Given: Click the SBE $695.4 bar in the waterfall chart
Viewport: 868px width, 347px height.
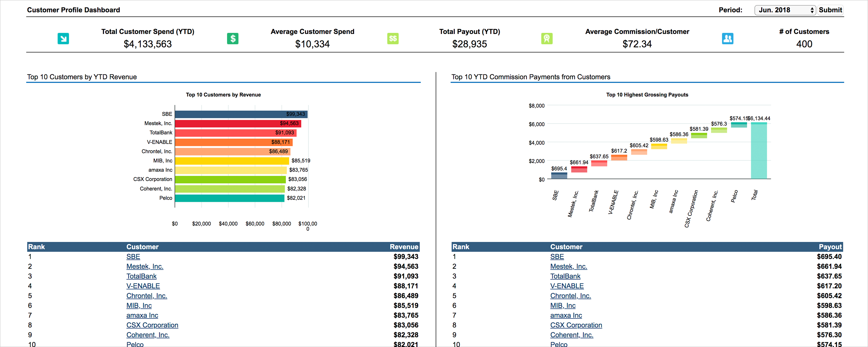Looking at the screenshot, I should pyautogui.click(x=559, y=176).
